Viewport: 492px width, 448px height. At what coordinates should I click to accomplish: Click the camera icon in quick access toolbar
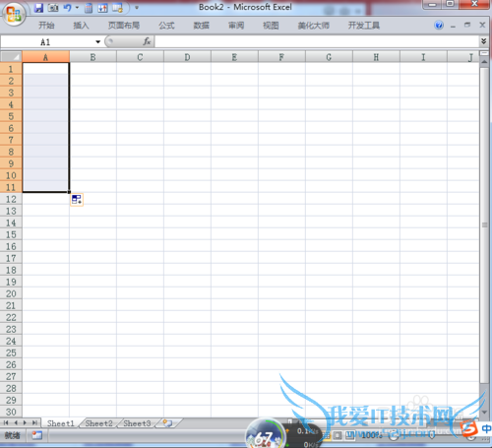click(x=53, y=8)
